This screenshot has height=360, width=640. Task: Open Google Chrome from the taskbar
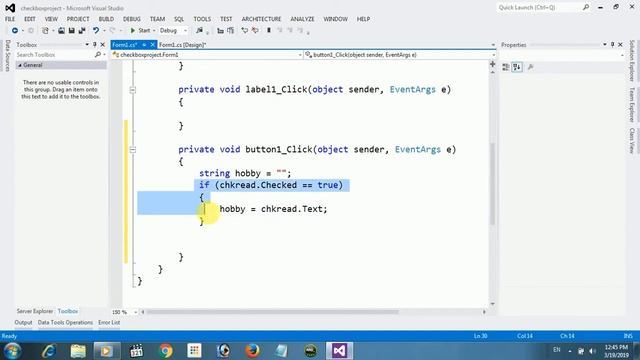[x=165, y=351]
